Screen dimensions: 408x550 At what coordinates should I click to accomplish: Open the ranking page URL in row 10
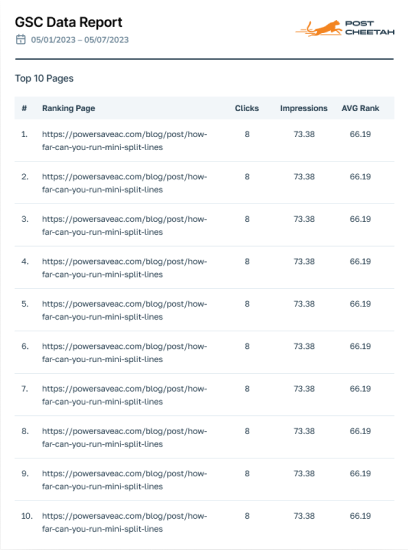pyautogui.click(x=125, y=523)
